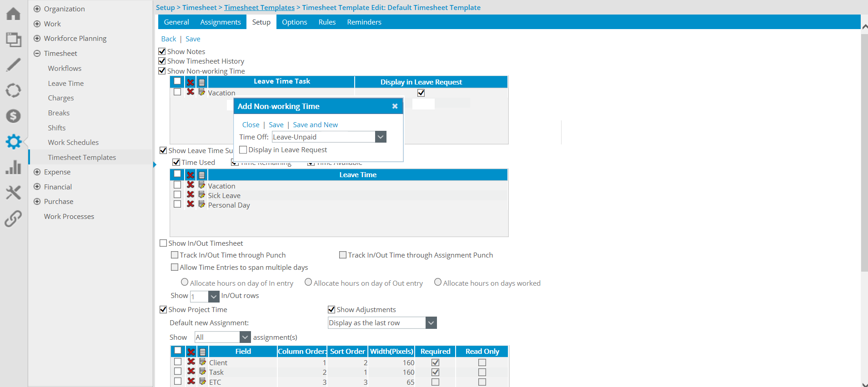The height and width of the screenshot is (387, 868).
Task: Expand Organization tree node
Action: click(x=37, y=9)
